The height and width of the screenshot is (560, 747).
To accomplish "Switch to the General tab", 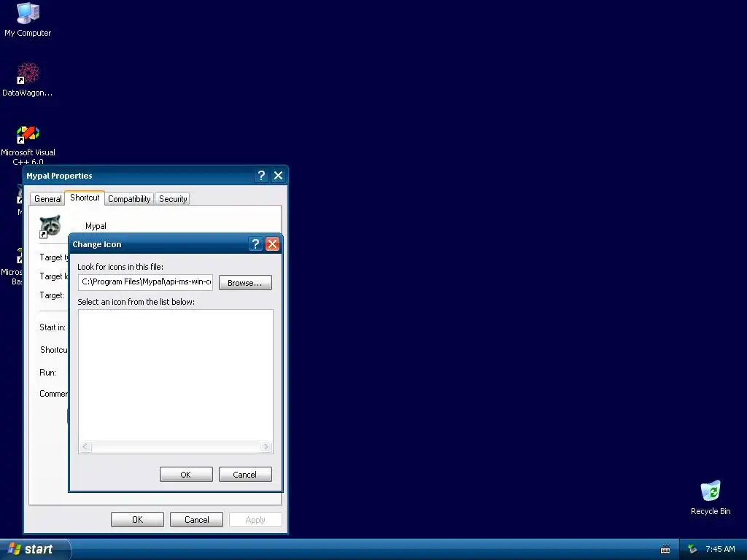I will [x=47, y=199].
